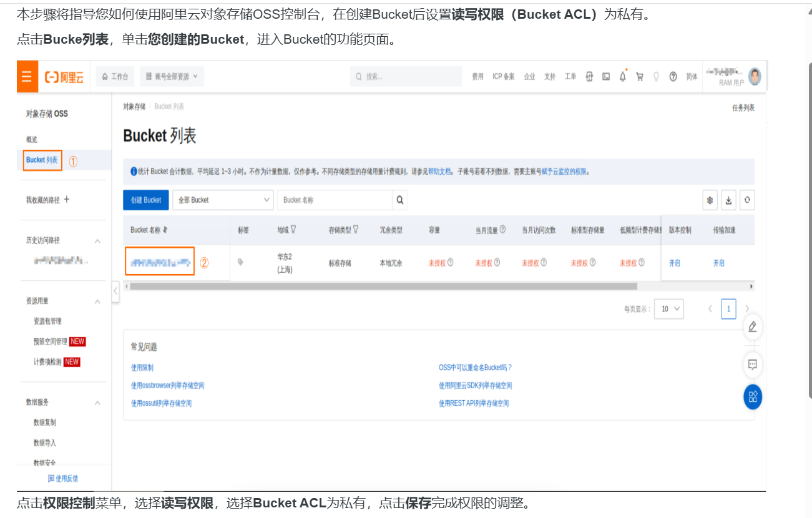Add a favorite path with plus icon
Image resolution: width=812 pixels, height=518 pixels.
[x=67, y=200]
